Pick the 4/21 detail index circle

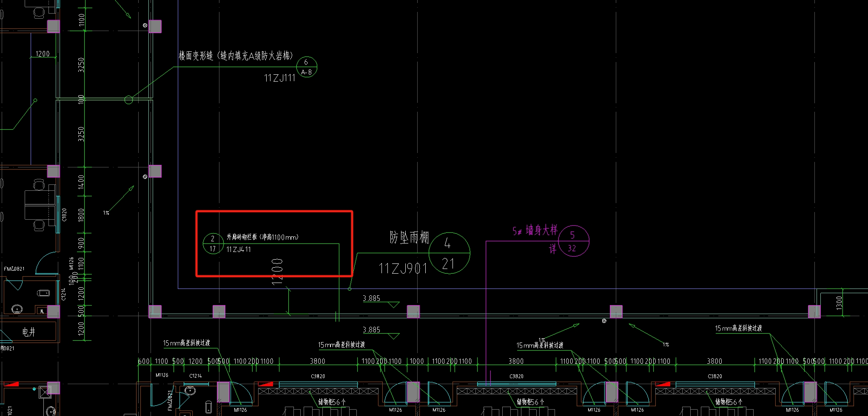click(x=449, y=253)
